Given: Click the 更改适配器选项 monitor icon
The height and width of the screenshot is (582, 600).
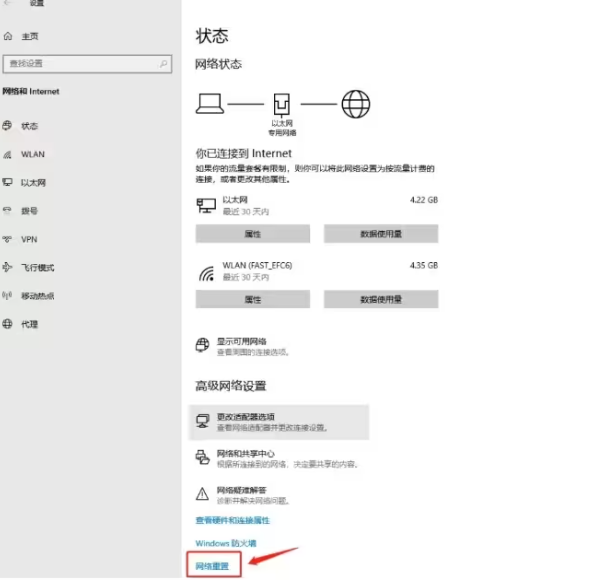Looking at the screenshot, I should click(202, 421).
